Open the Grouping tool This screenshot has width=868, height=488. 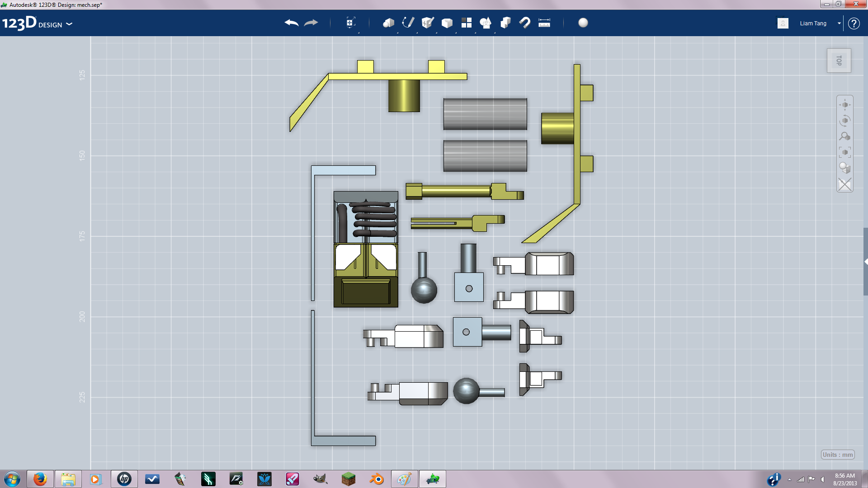pyautogui.click(x=486, y=23)
